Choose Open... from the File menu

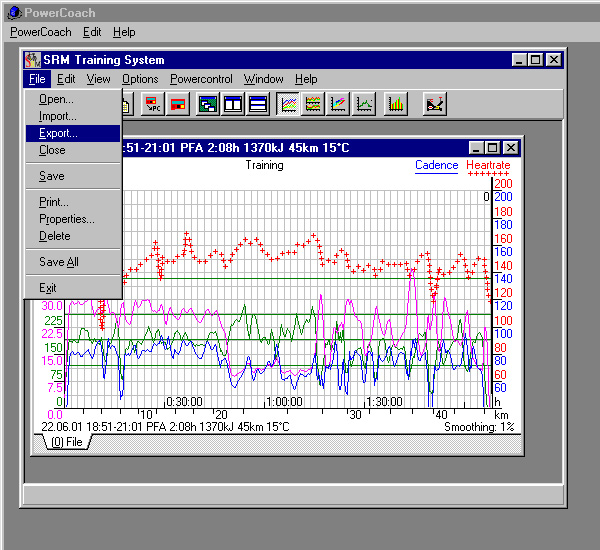[x=73, y=99]
